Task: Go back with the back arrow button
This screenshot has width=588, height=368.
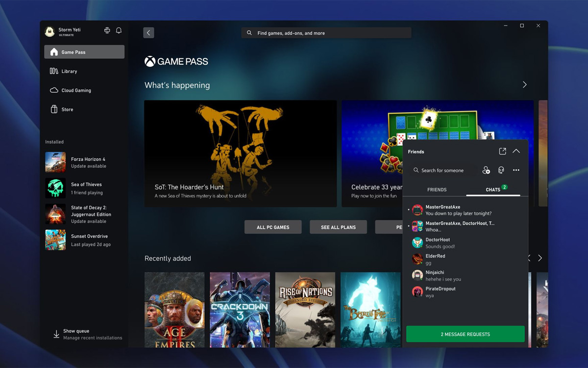Action: coord(148,33)
